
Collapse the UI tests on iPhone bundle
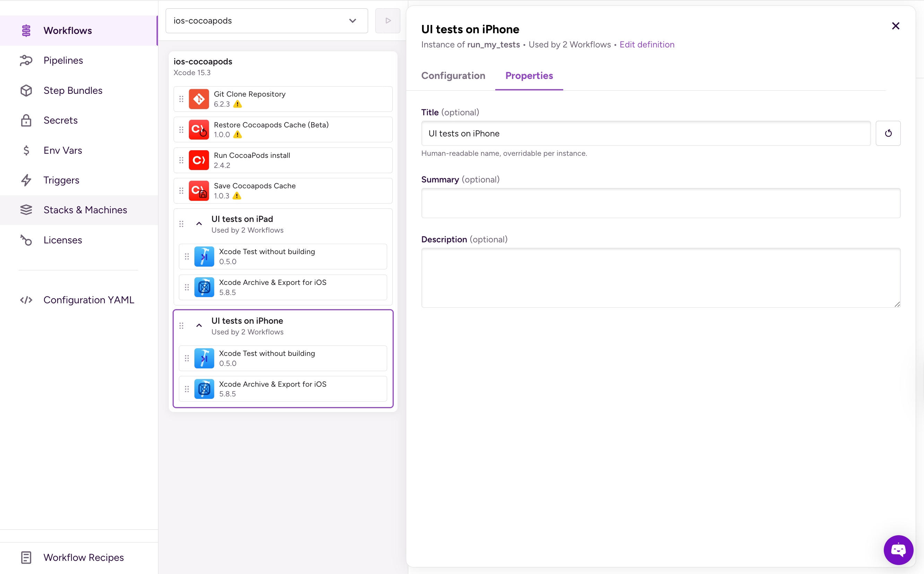point(199,326)
